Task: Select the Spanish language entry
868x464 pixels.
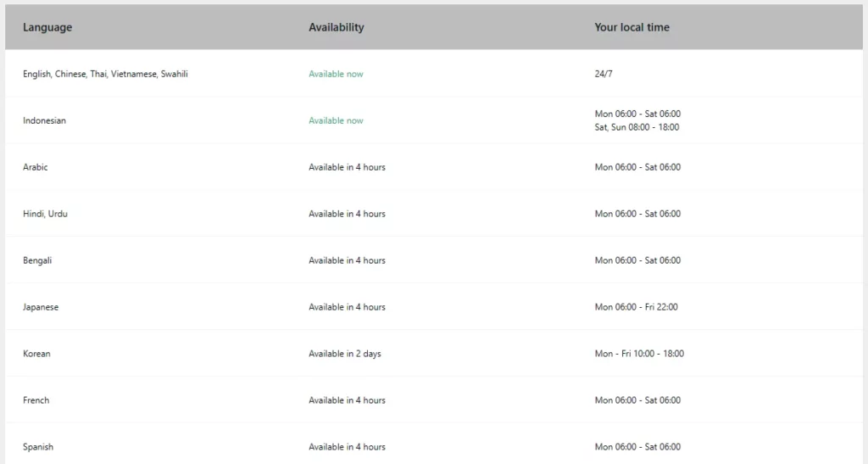Action: [x=38, y=447]
